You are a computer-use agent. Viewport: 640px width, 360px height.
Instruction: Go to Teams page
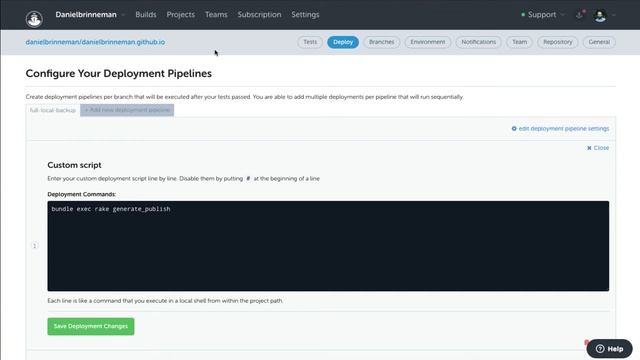tap(216, 15)
